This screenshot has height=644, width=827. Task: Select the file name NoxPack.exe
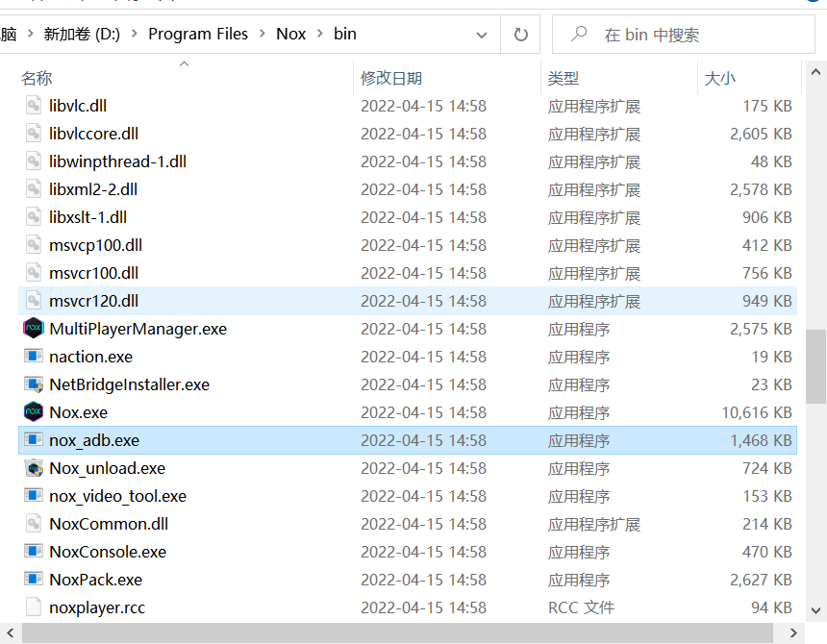tap(96, 580)
